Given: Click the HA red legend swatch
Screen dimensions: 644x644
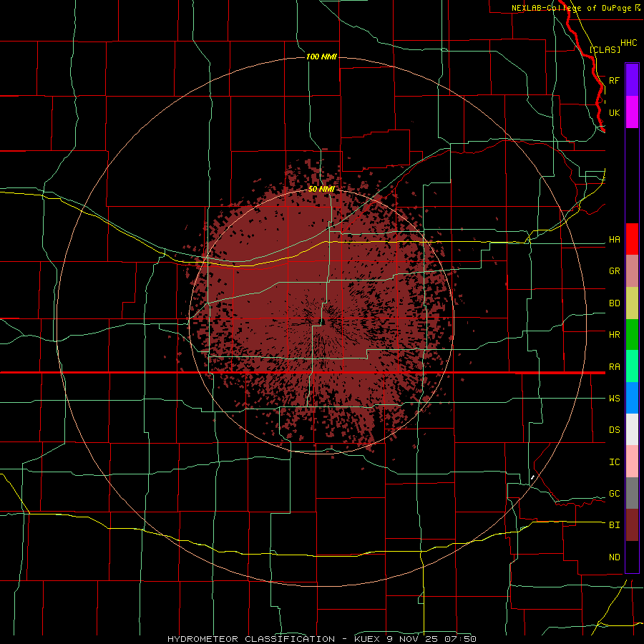Looking at the screenshot, I should coord(632,239).
